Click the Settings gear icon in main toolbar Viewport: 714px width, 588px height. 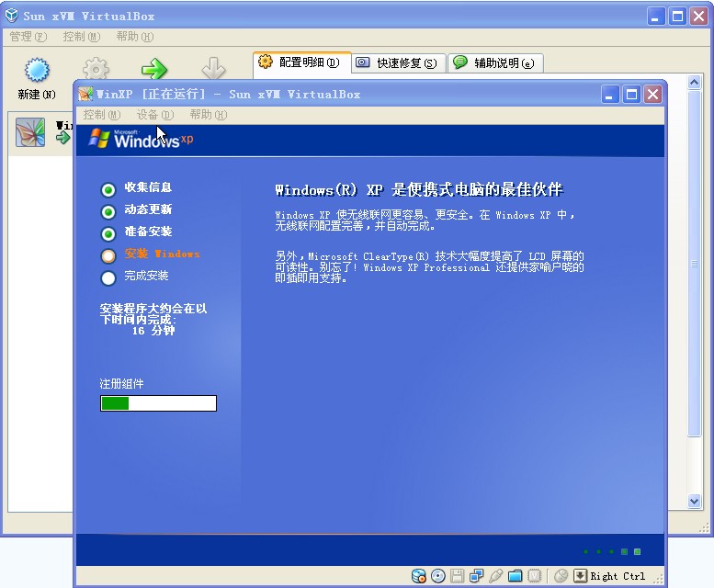pos(96,69)
